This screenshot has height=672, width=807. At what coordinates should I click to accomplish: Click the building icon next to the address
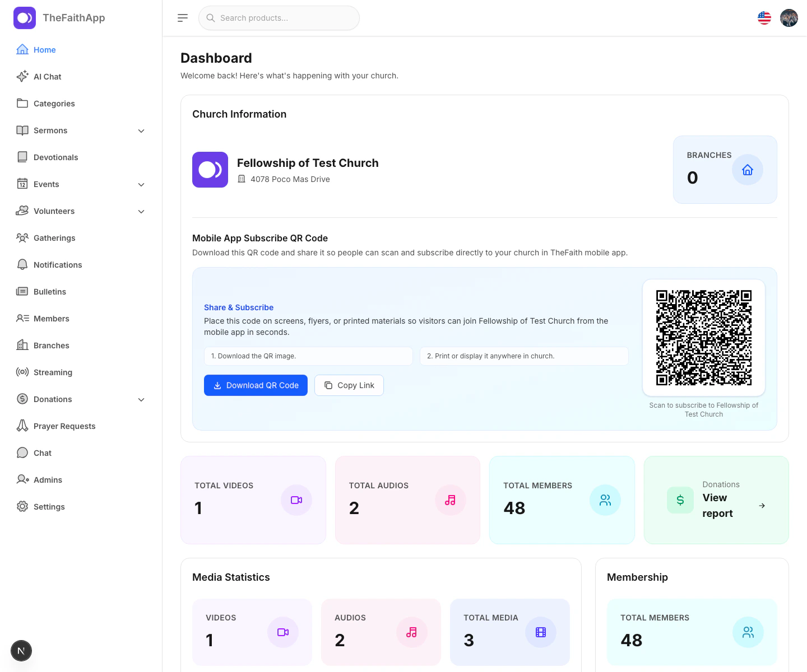[242, 179]
